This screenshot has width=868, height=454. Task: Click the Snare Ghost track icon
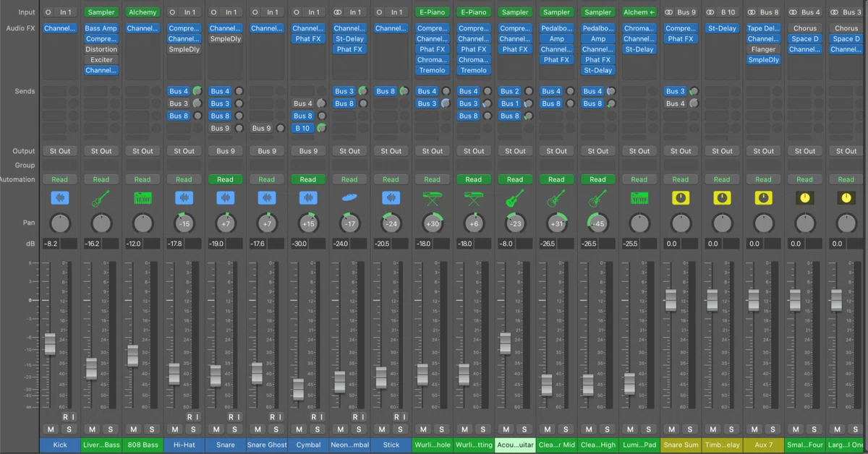click(266, 198)
